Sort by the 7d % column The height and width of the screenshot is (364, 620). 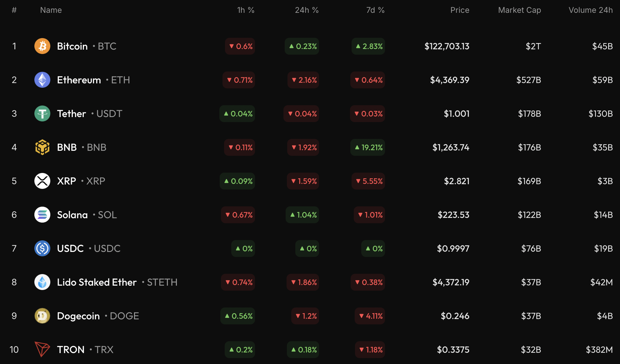[x=375, y=10]
